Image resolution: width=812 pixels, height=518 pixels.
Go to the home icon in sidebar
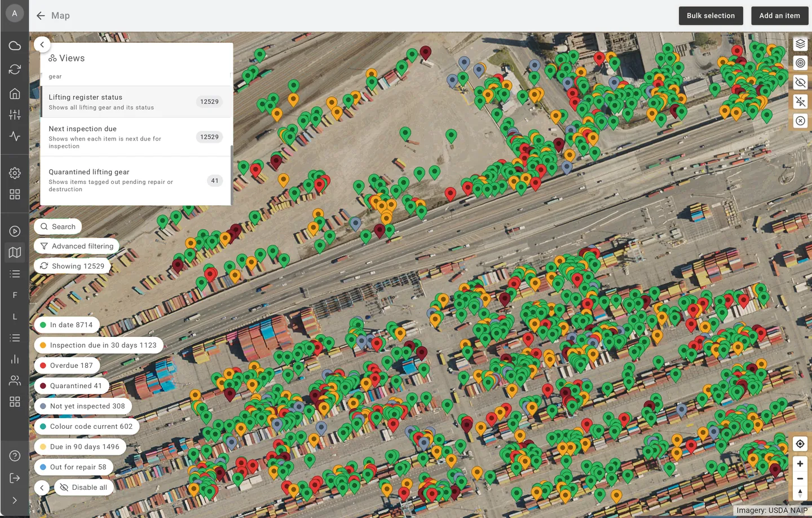(15, 94)
